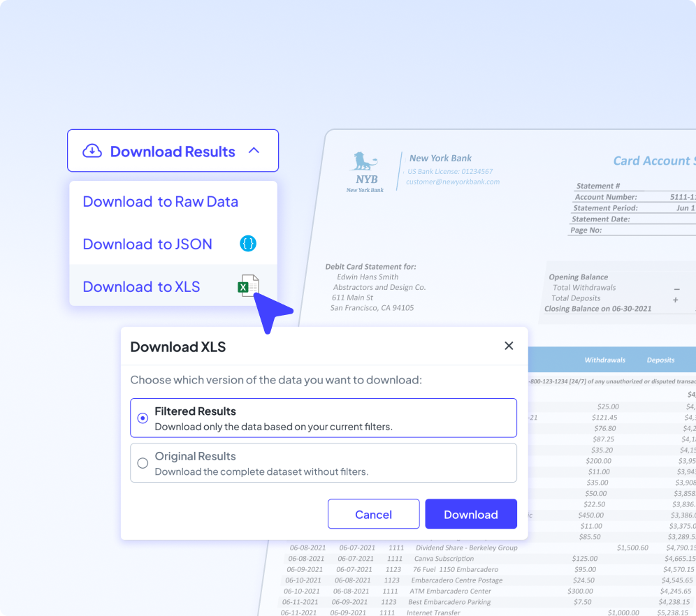Click the Dividend Share - Berkeley Group row
696x616 pixels.
pyautogui.click(x=466, y=548)
